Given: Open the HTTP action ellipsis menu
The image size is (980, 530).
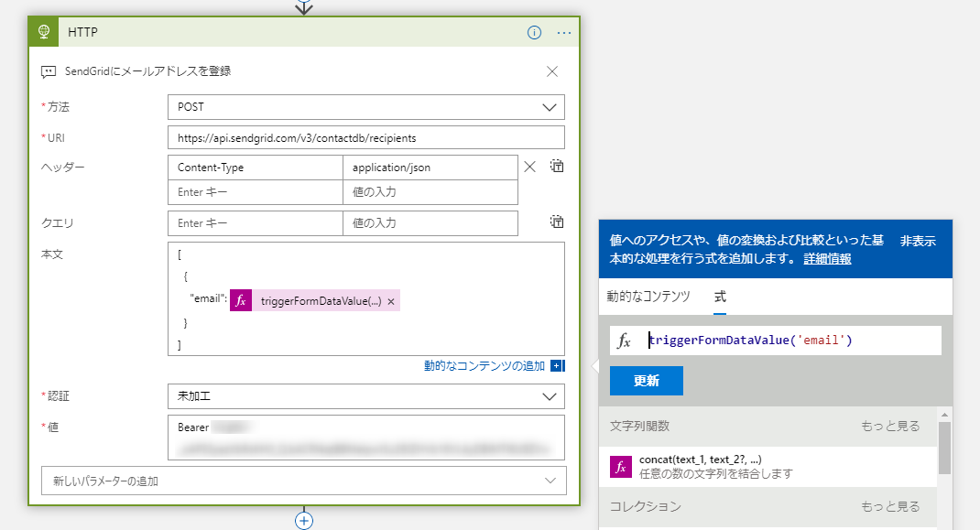Looking at the screenshot, I should [564, 33].
